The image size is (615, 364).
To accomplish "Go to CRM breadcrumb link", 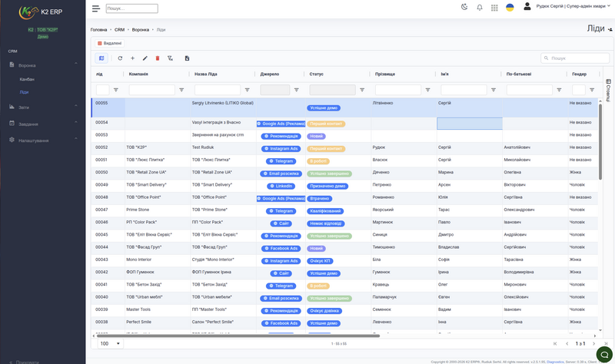I will click(119, 30).
